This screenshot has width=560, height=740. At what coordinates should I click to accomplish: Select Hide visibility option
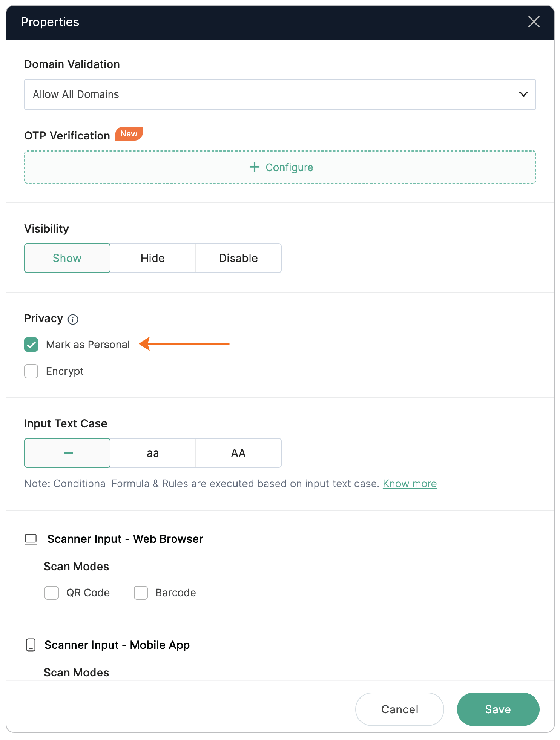coord(153,258)
